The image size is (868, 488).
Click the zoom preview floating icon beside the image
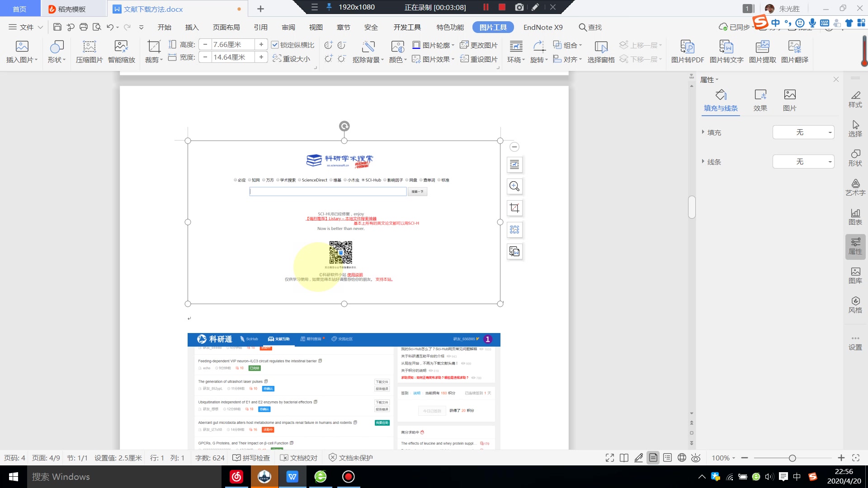pyautogui.click(x=514, y=186)
